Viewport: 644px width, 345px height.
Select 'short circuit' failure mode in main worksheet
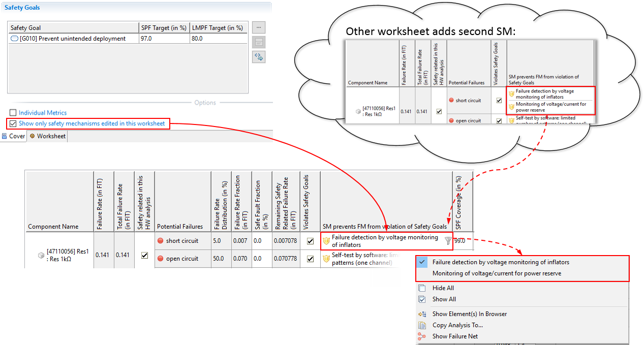(182, 241)
